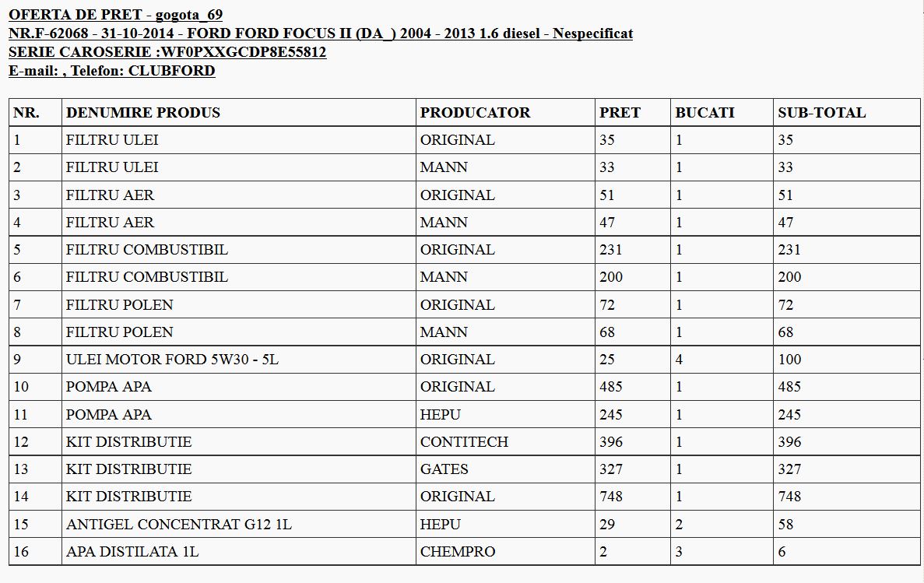Click the price 748 in the PRET column
Image resolution: width=924 pixels, height=583 pixels.
click(611, 497)
